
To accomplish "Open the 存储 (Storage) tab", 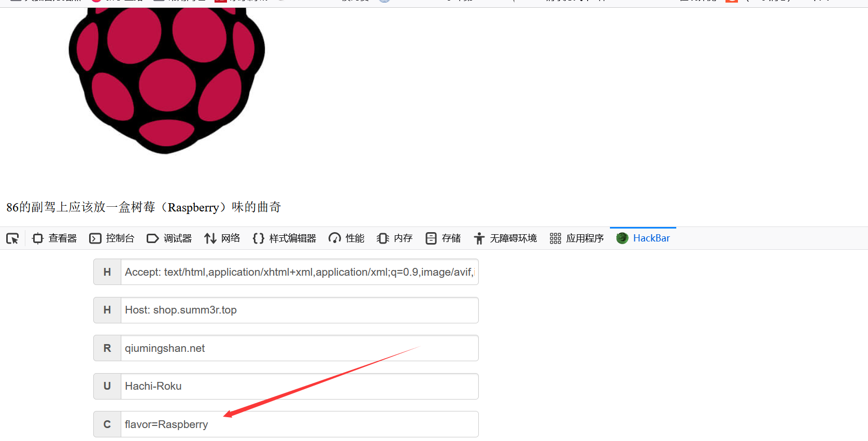I will pyautogui.click(x=443, y=238).
